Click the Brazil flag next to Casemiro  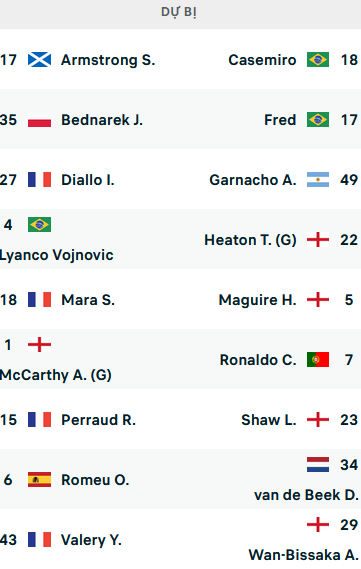pos(318,60)
